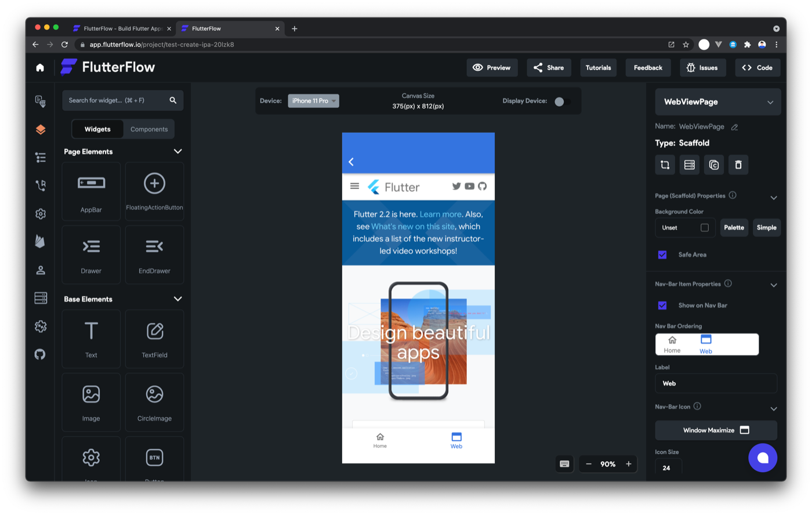Select the FloatingActionButton widget
The image size is (812, 515).
coord(154,191)
